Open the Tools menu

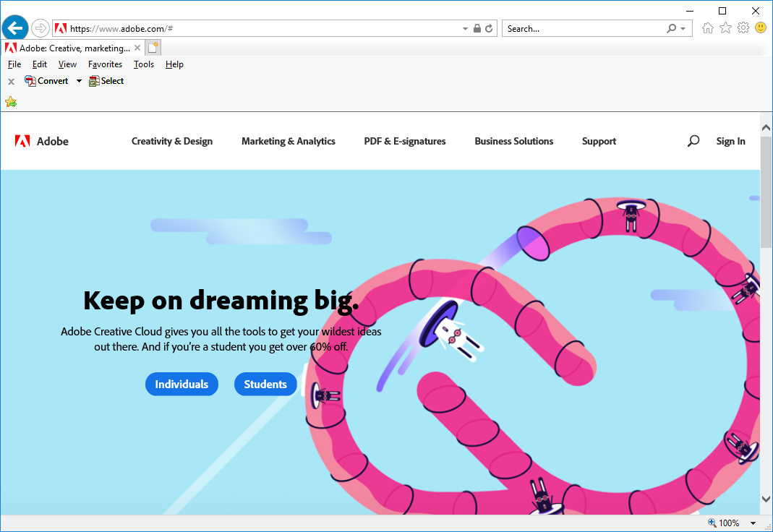pos(144,64)
